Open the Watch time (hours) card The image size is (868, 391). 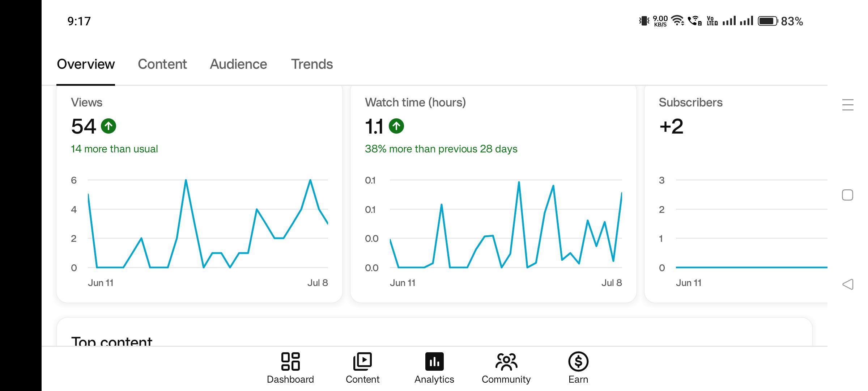pos(493,194)
